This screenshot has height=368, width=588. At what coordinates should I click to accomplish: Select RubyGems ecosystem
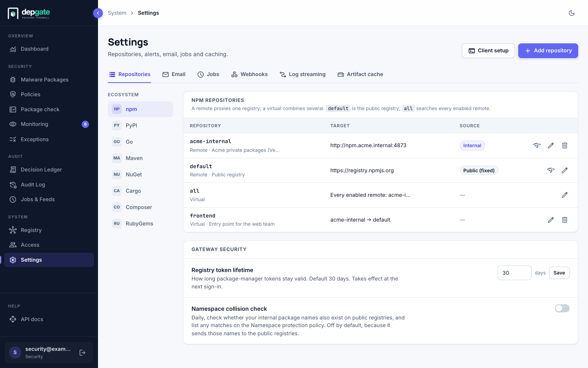point(140,224)
